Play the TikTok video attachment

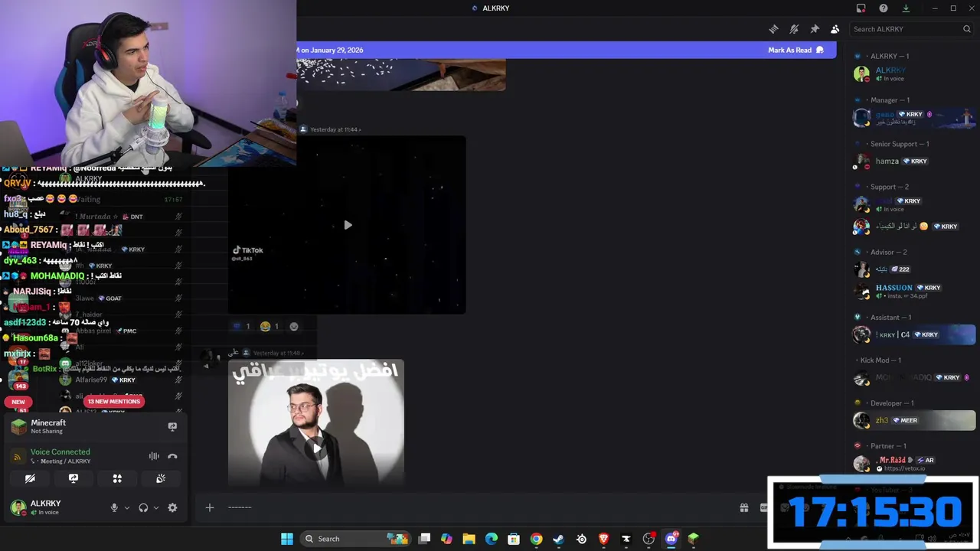tap(348, 225)
